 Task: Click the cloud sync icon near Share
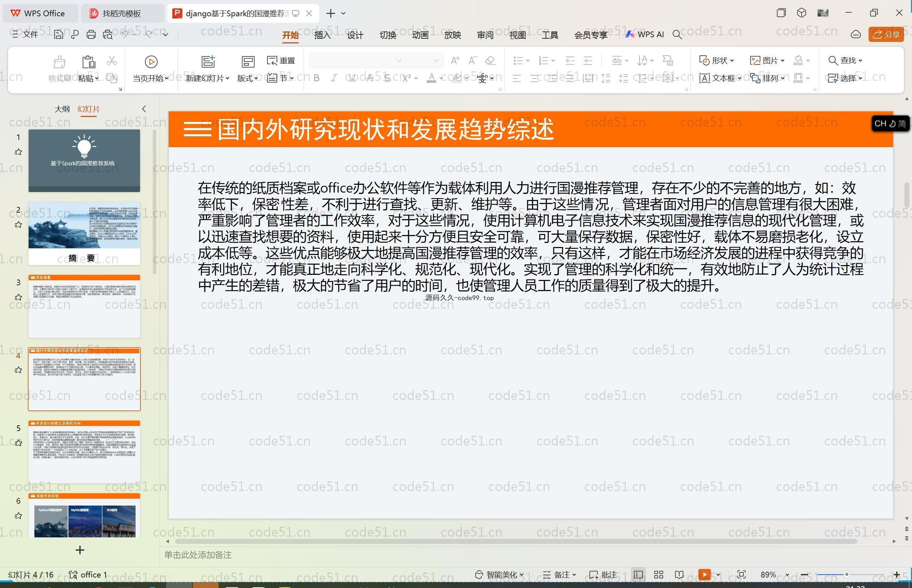coord(856,34)
